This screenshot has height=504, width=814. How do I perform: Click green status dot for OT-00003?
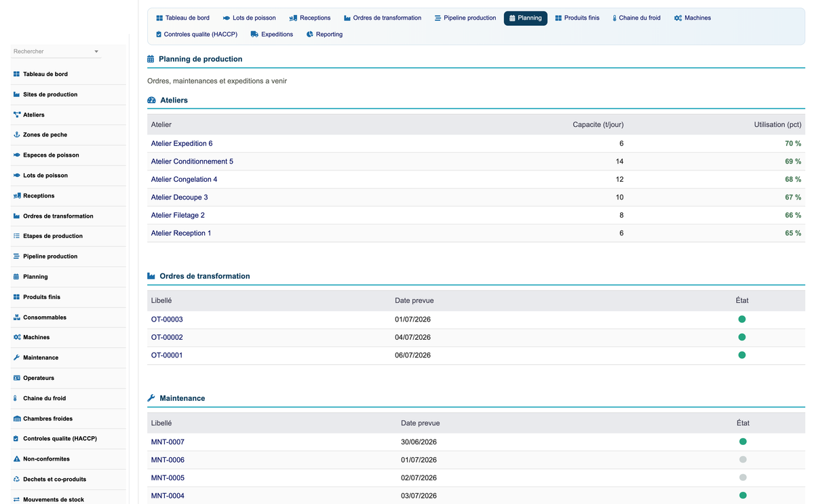pos(742,319)
